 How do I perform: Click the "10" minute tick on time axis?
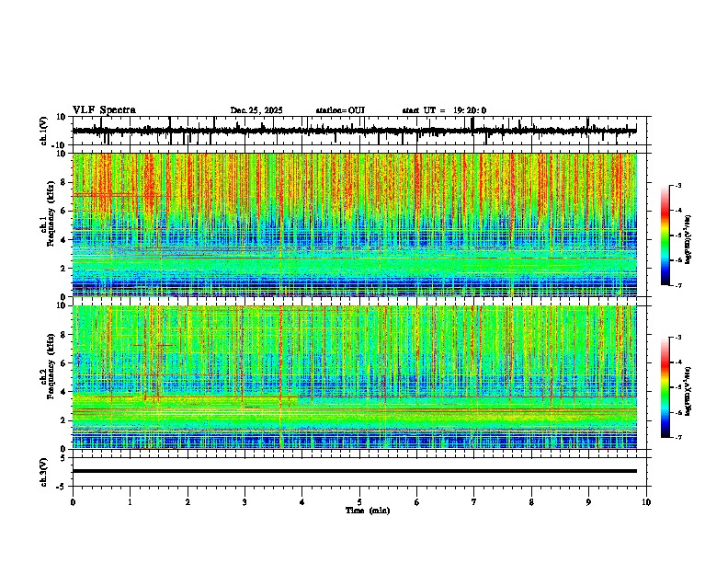pos(646,502)
